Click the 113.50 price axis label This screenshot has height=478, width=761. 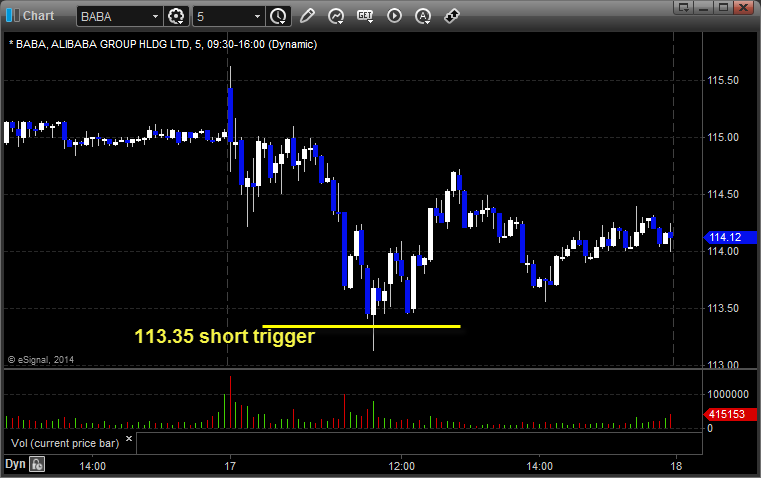click(x=723, y=309)
